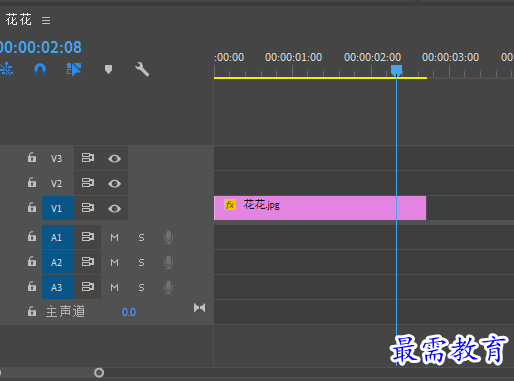This screenshot has width=514, height=381.
Task: Click the 主声道 master track label
Action: click(x=65, y=311)
